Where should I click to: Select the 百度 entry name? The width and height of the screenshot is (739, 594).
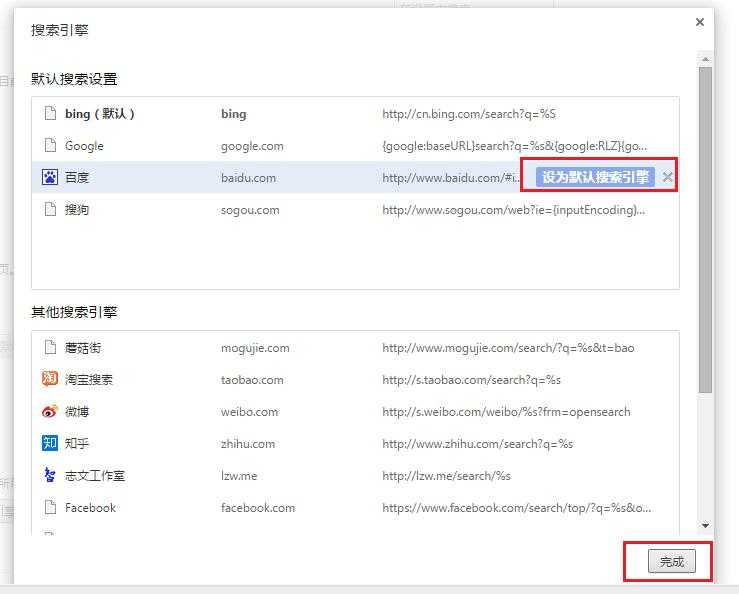click(77, 177)
